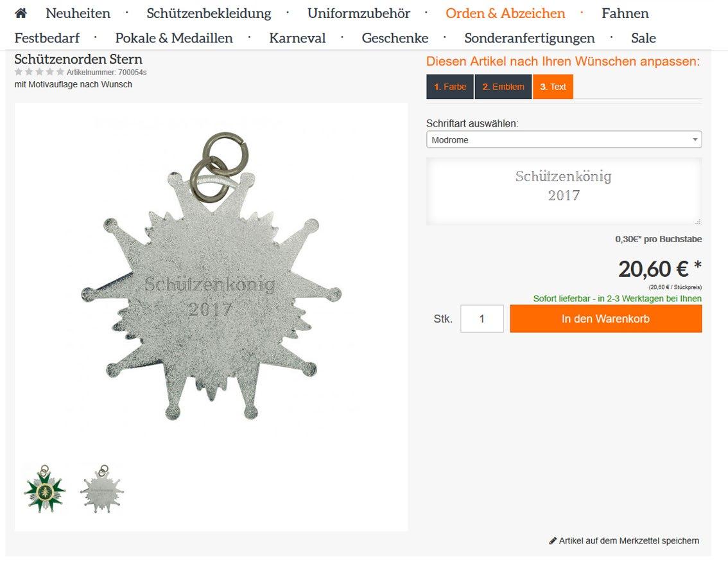Image resolution: width=728 pixels, height=566 pixels.
Task: Open the Pokale & Medaillen menu
Action: [x=174, y=38]
